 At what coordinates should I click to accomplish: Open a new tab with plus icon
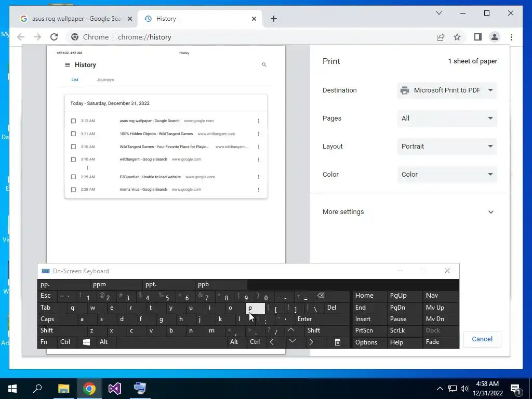pyautogui.click(x=273, y=19)
